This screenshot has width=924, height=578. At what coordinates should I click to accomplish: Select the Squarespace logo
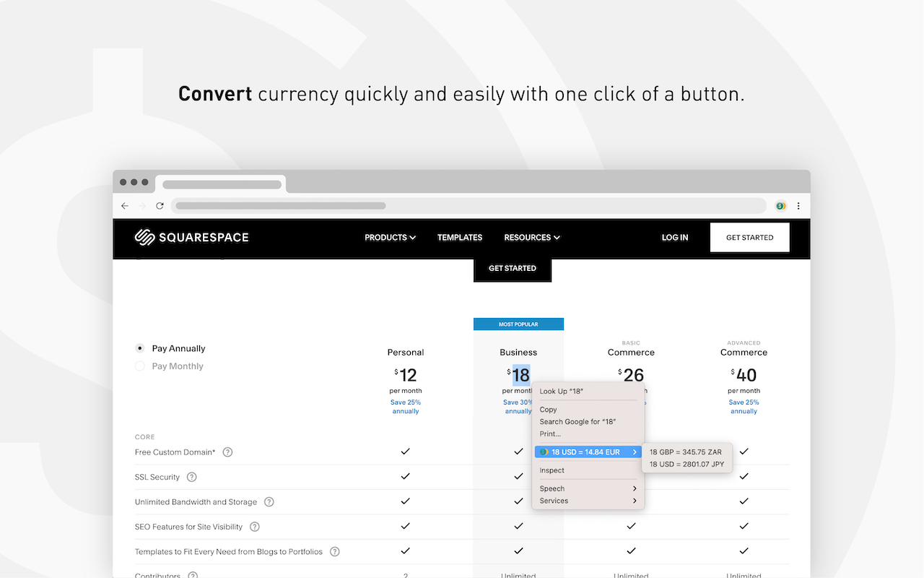coord(191,237)
